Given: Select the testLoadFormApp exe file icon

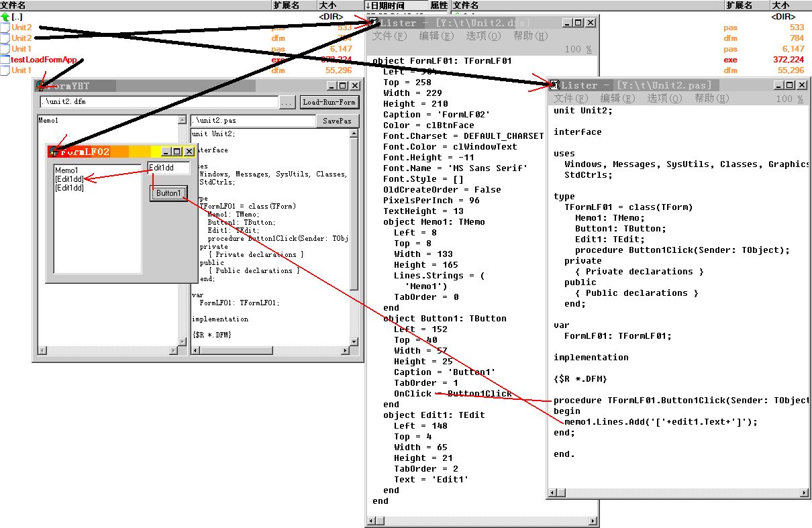Looking at the screenshot, I should 5,60.
